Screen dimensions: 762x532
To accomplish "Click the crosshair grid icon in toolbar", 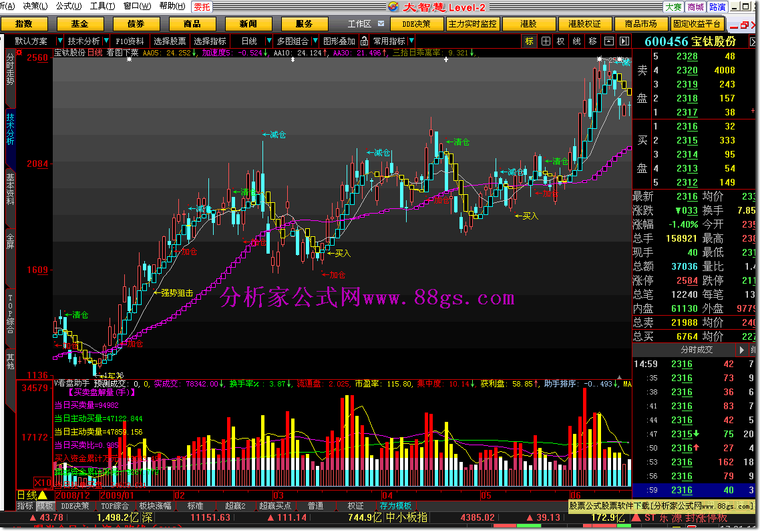I will point(546,41).
